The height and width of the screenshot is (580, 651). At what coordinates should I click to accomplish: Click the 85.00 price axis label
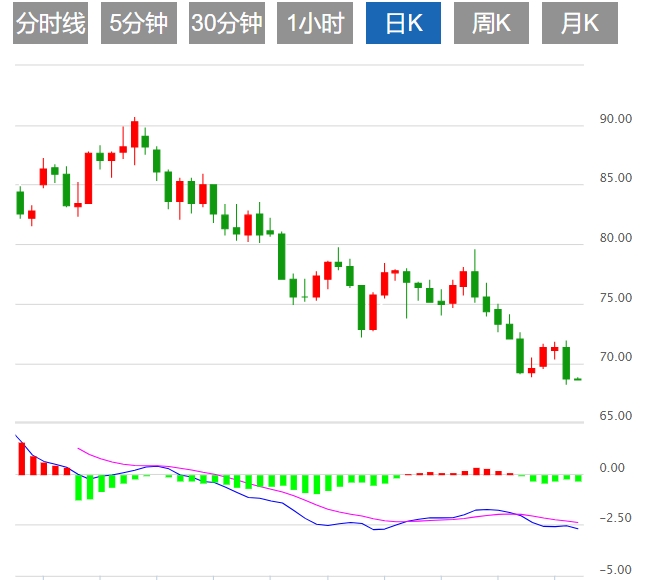pyautogui.click(x=616, y=179)
